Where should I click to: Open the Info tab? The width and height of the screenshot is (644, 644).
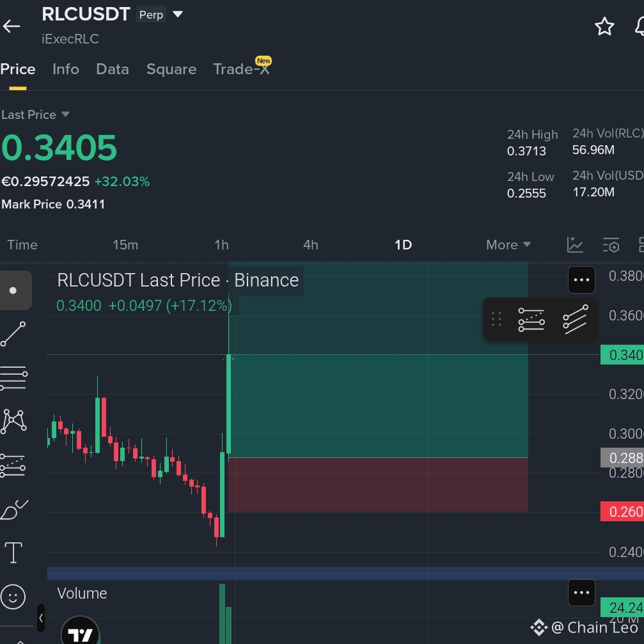(x=66, y=69)
